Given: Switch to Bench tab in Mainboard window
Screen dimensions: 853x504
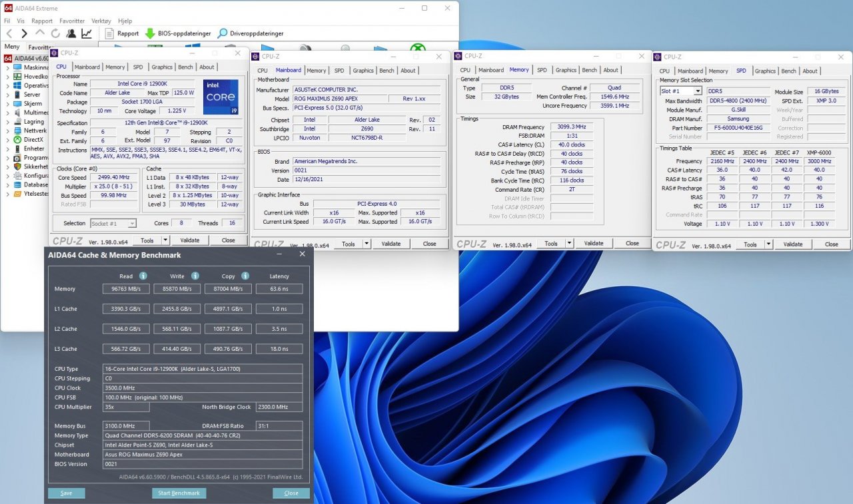Looking at the screenshot, I should pyautogui.click(x=387, y=71).
